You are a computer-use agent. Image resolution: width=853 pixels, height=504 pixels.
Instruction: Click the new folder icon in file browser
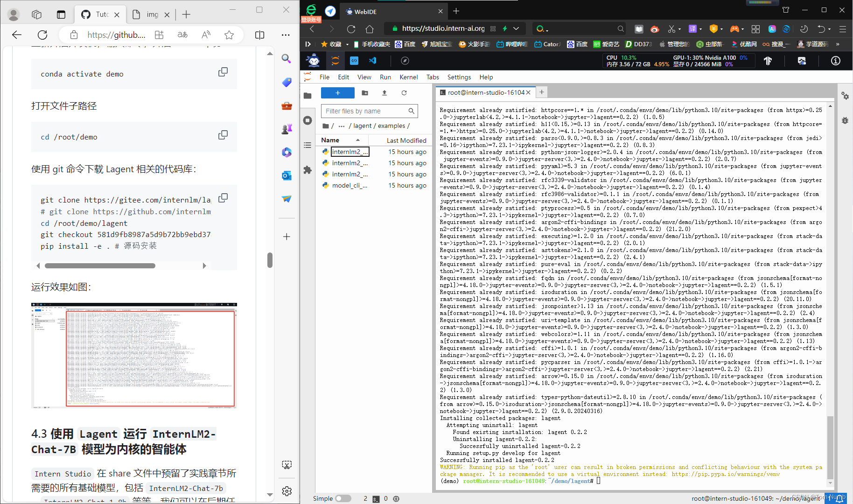point(365,93)
